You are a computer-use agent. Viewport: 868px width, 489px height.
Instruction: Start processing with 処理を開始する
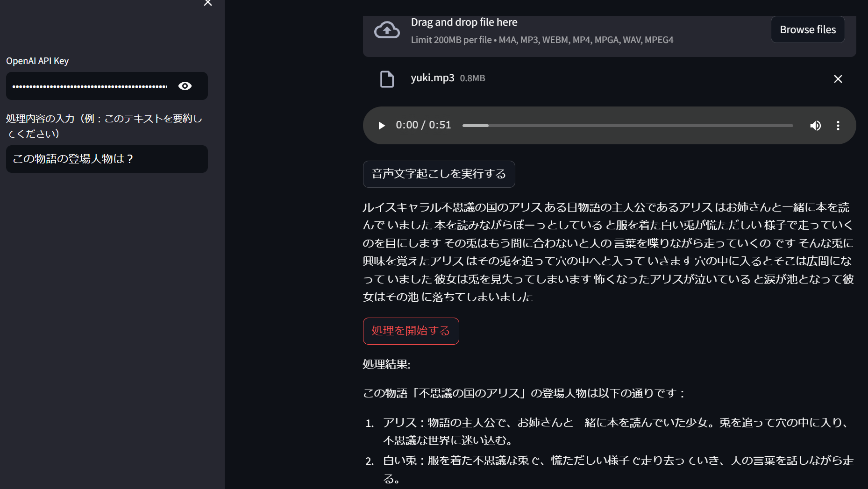coord(411,331)
